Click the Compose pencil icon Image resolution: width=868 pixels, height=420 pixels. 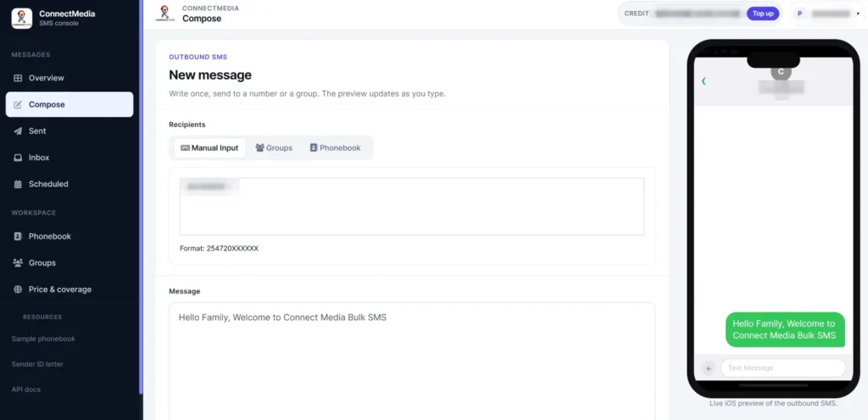click(18, 104)
